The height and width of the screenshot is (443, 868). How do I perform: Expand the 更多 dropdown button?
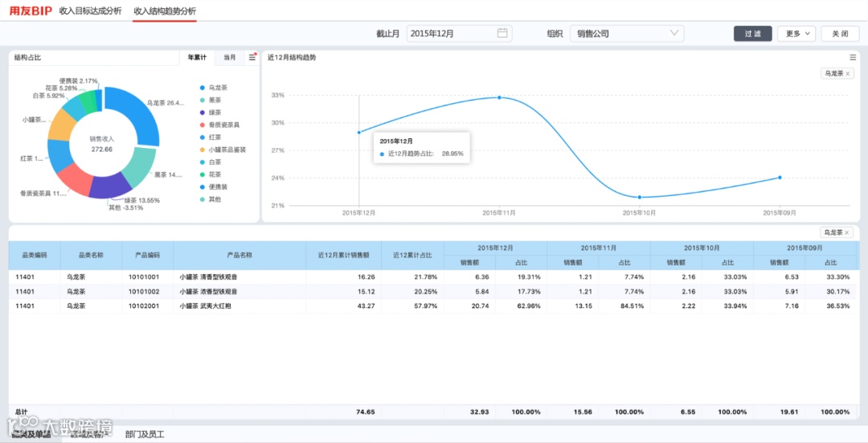click(796, 34)
